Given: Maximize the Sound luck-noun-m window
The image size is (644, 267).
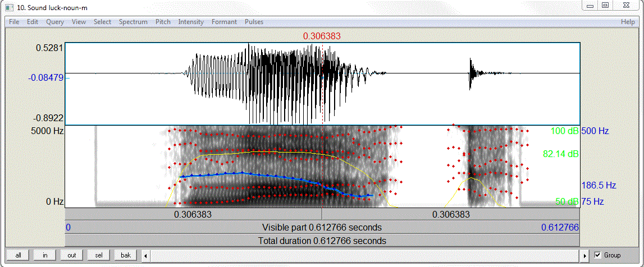Looking at the screenshot, I should [x=605, y=6].
